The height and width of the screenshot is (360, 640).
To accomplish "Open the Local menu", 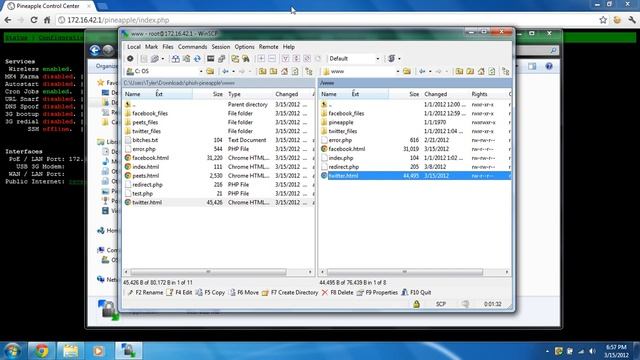I will tap(133, 47).
